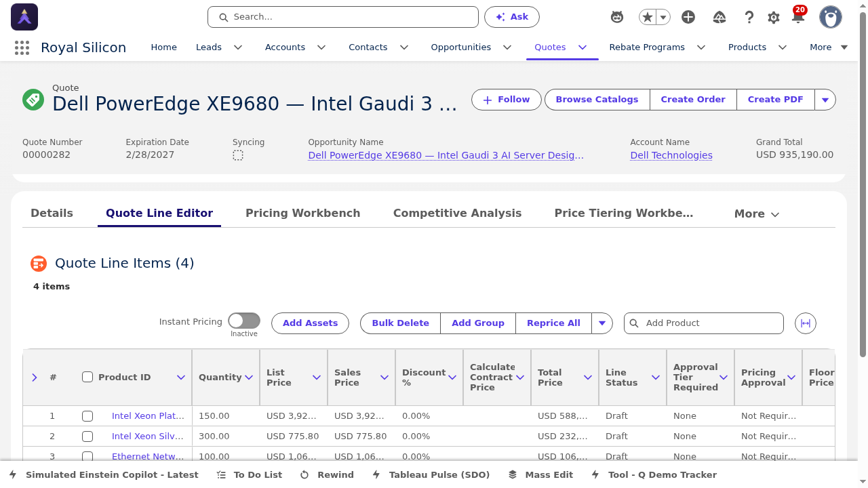Expand the Opportunities tab dropdown chevron

point(507,47)
